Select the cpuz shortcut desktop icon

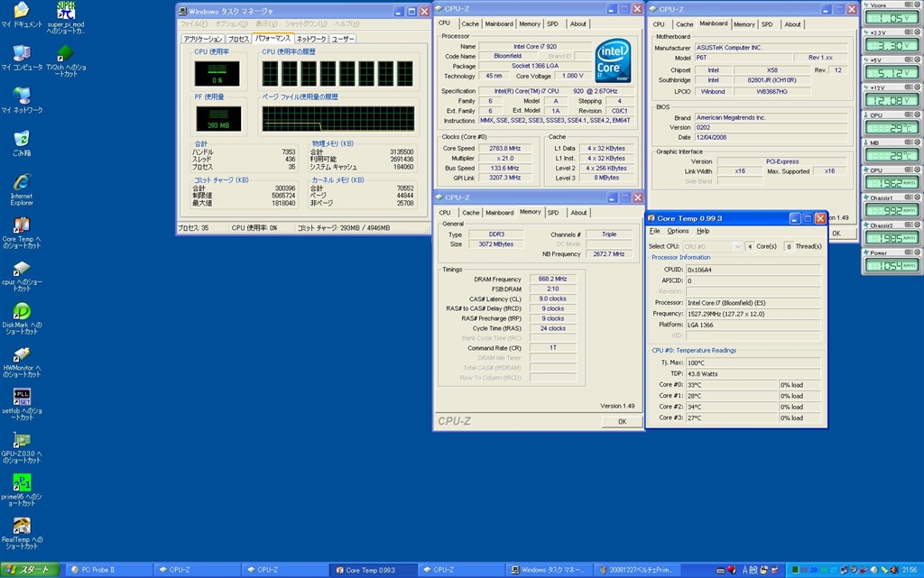[22, 275]
